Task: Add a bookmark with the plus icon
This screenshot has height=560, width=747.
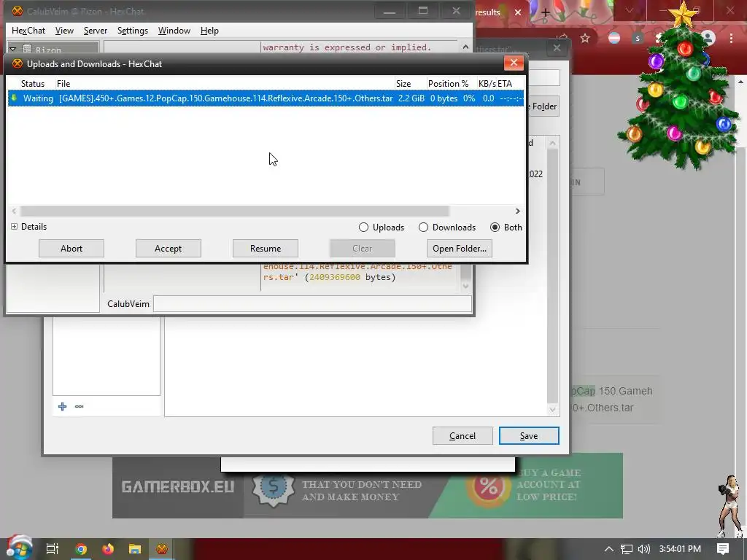Action: [x=63, y=406]
